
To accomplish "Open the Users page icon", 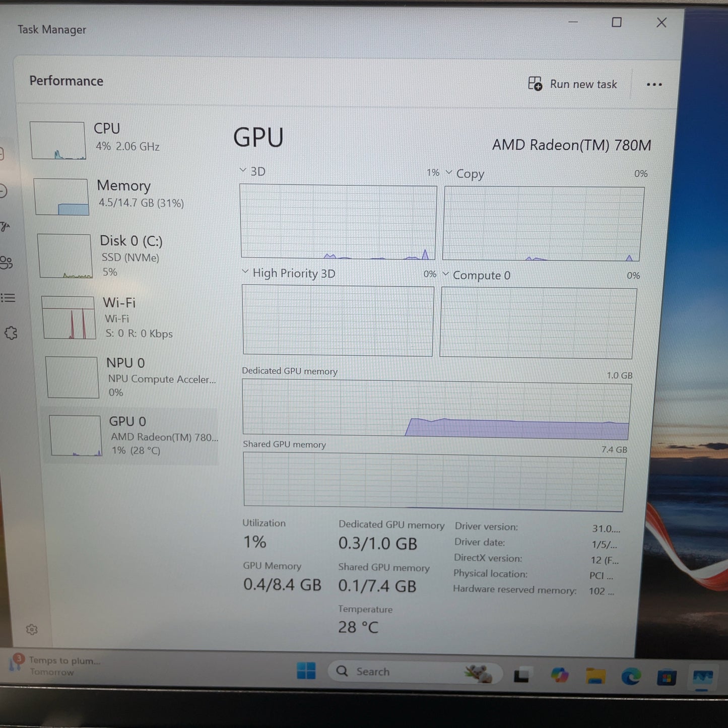I will [x=7, y=262].
